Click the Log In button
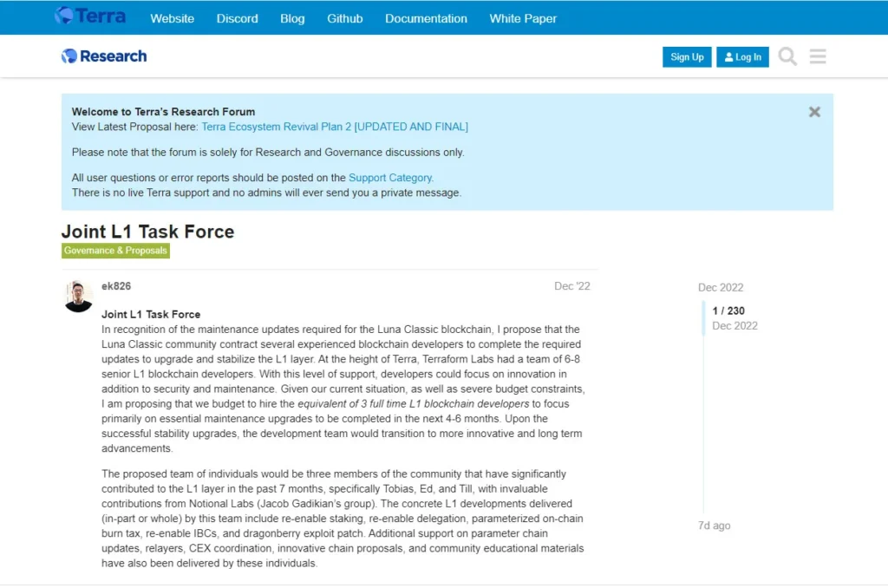This screenshot has width=888, height=588. click(742, 56)
